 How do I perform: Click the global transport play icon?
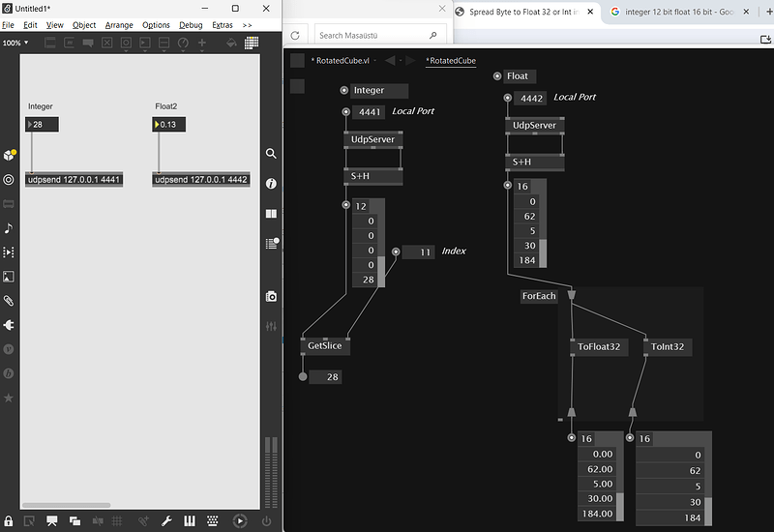(240, 520)
